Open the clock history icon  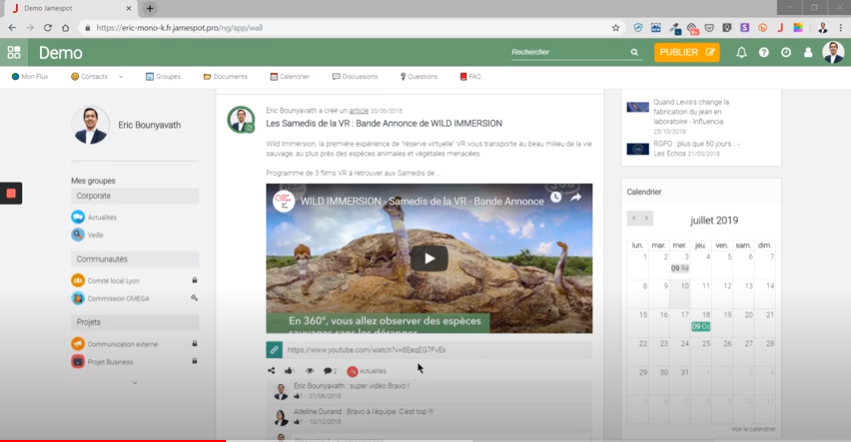pos(786,52)
